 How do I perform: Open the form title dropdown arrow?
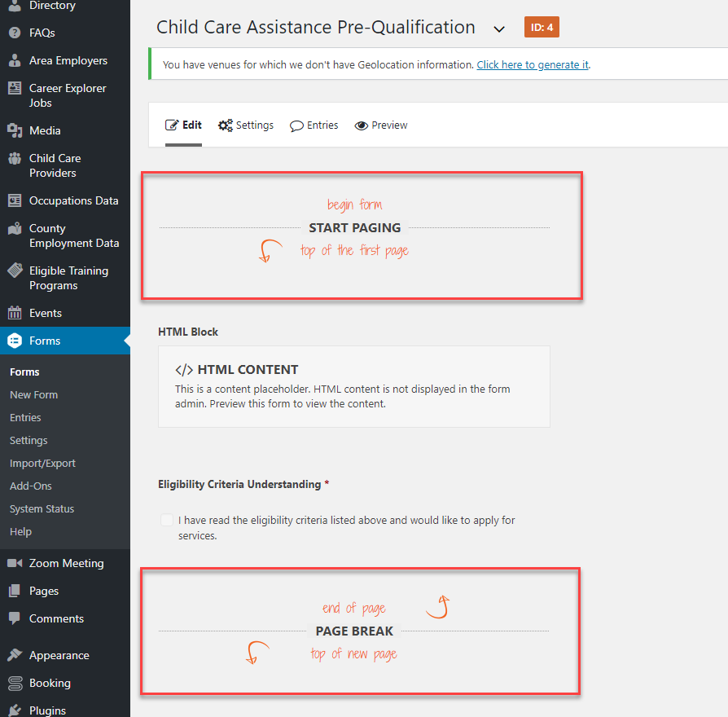[500, 27]
